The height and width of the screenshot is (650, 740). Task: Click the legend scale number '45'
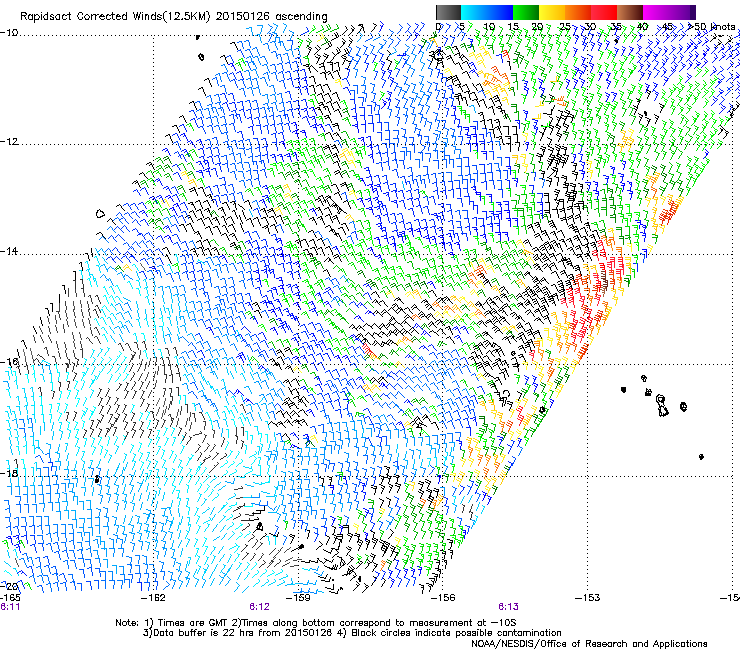667,26
